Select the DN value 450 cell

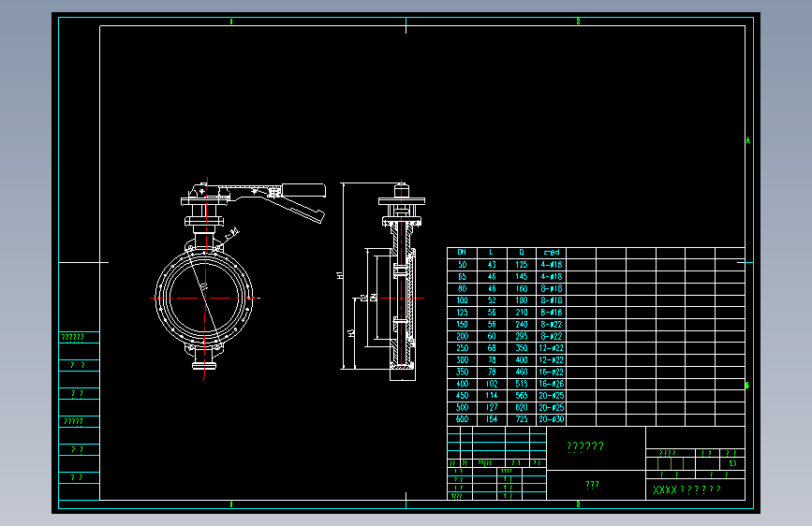point(462,396)
